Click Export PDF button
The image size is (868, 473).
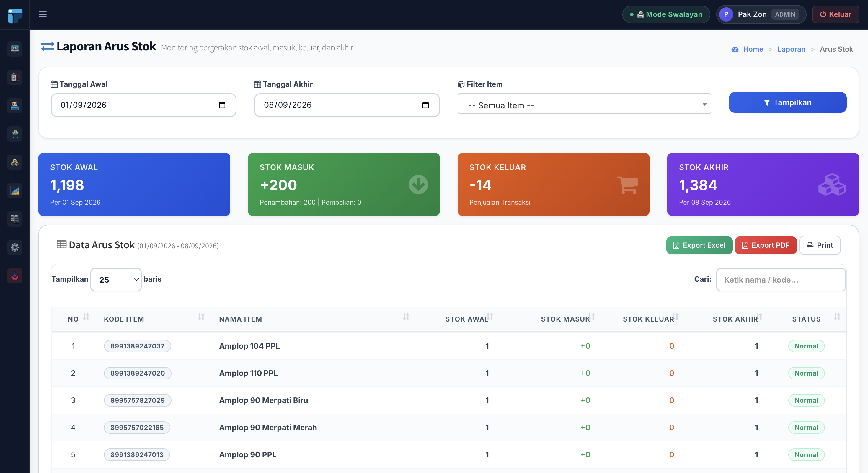(765, 245)
